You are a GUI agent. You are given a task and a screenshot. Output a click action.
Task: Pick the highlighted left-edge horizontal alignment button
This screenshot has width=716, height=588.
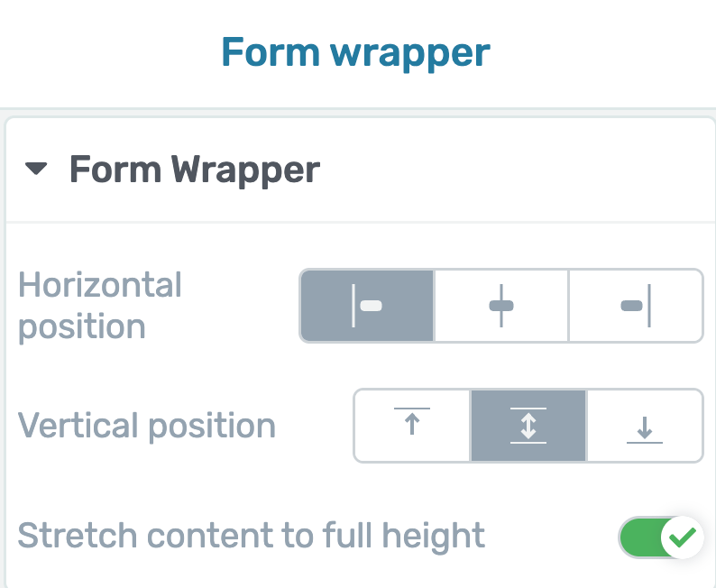367,306
